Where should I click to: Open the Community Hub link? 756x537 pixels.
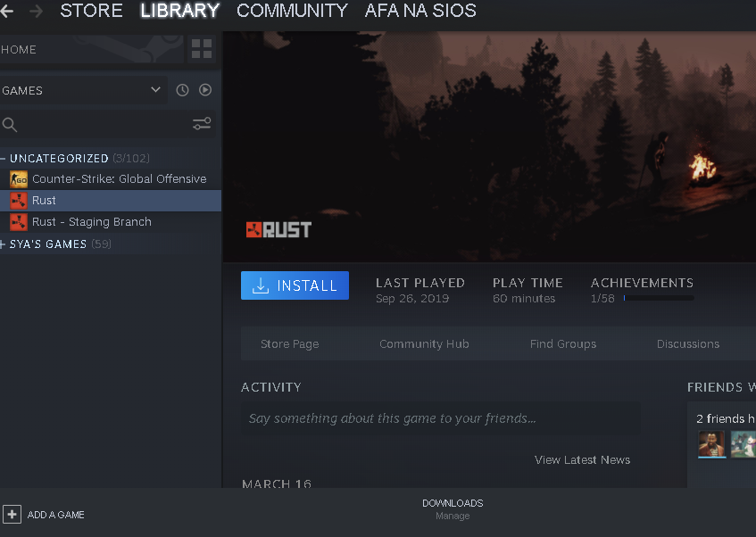pyautogui.click(x=424, y=343)
